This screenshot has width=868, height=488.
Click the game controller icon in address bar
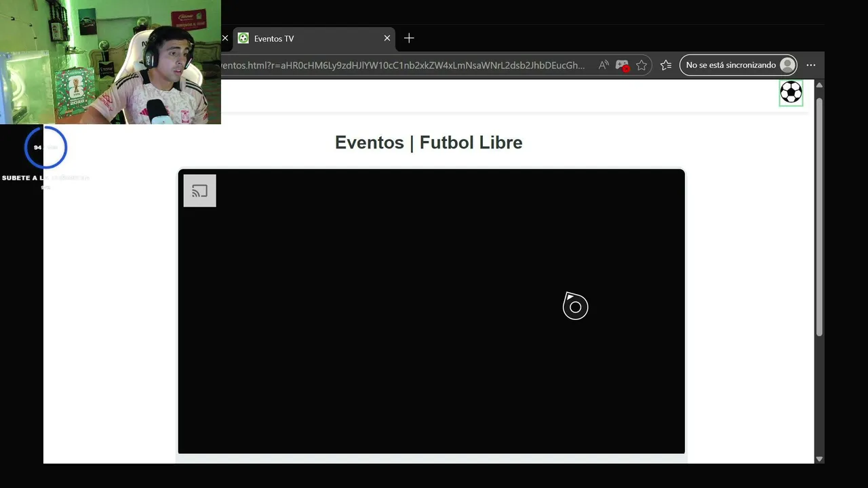[622, 65]
